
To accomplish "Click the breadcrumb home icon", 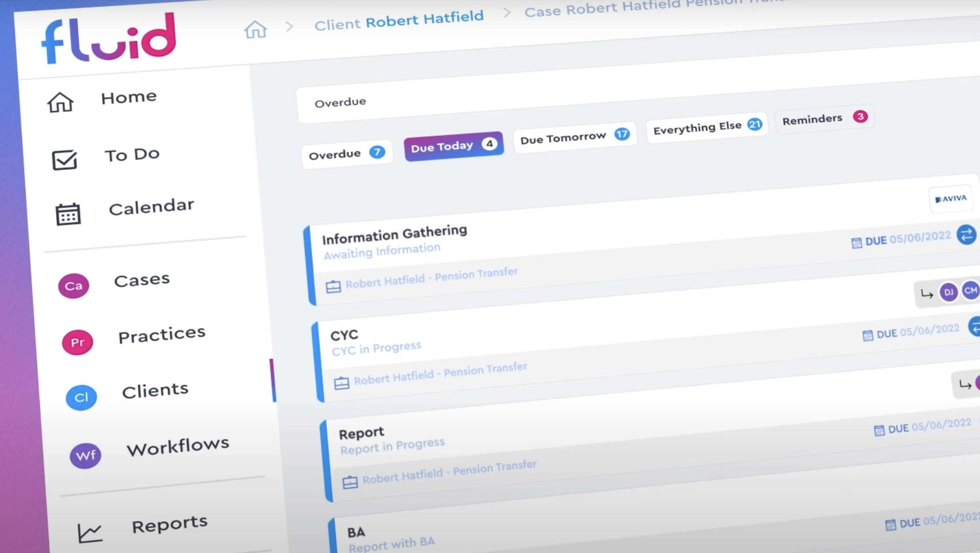I will [255, 29].
